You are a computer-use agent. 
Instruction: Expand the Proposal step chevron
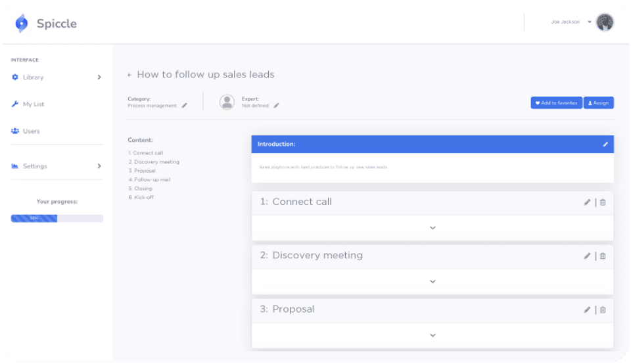432,335
